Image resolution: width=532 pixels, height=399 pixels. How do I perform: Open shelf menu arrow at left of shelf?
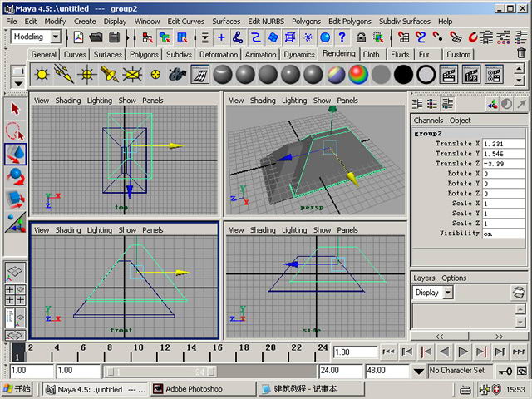pos(18,83)
